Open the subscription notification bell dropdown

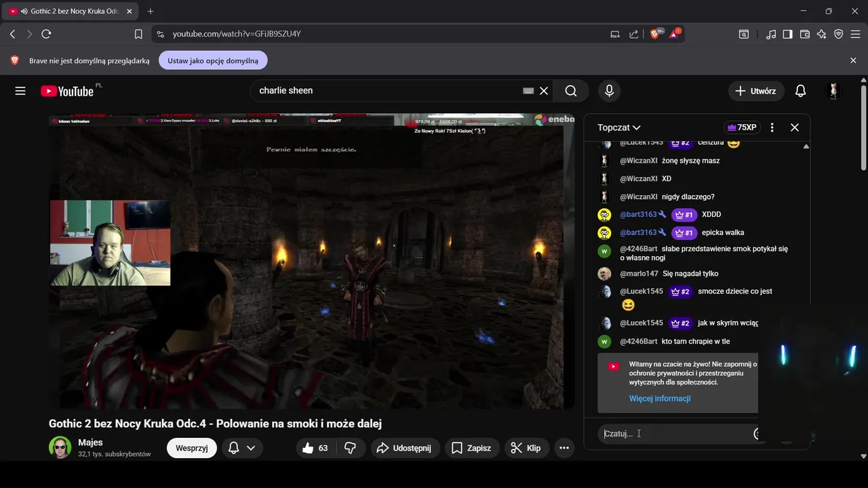tap(242, 448)
